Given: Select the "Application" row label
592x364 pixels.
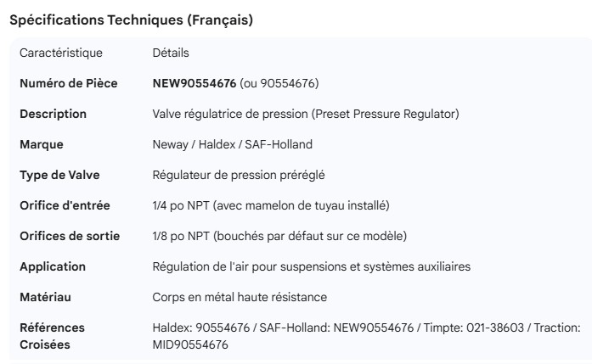Looking at the screenshot, I should click(53, 266).
